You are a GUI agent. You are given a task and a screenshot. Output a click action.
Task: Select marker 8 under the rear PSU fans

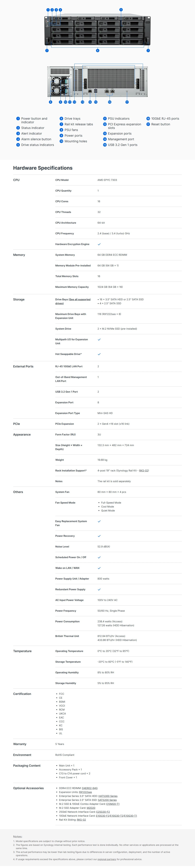pos(51,102)
